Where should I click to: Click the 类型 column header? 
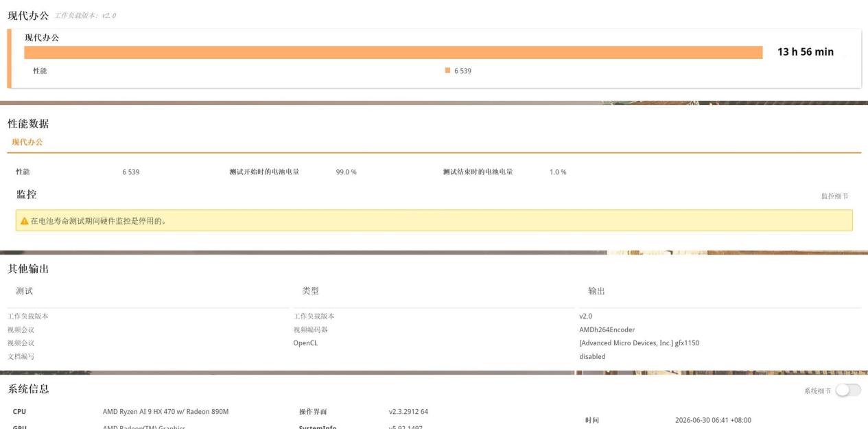tap(310, 291)
